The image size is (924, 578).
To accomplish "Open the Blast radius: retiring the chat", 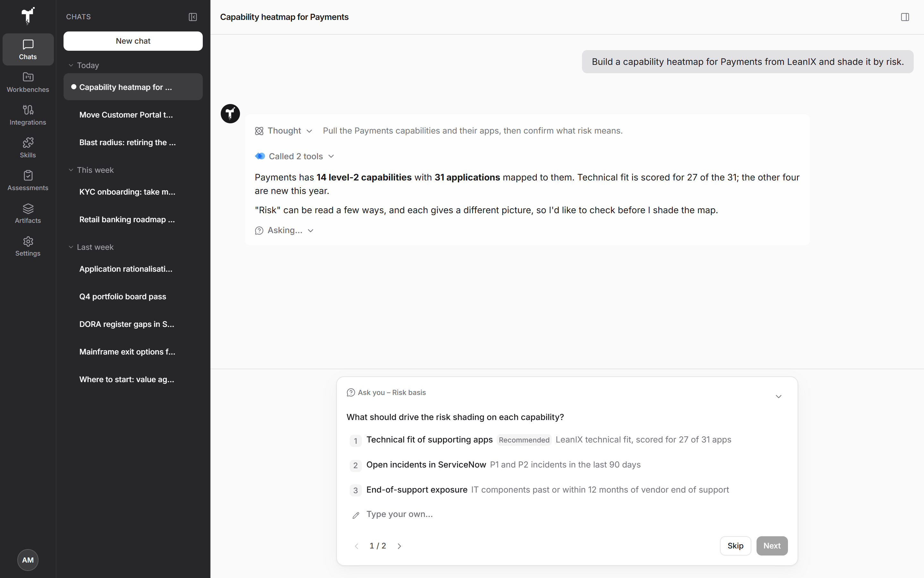I will (x=133, y=142).
